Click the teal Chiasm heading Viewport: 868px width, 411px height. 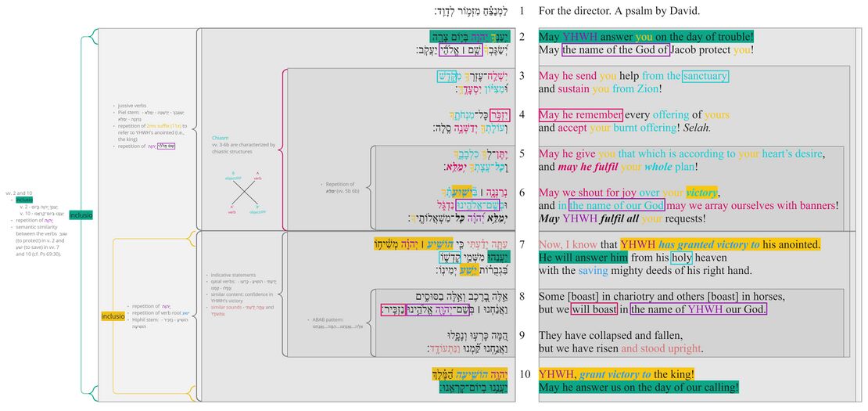click(220, 137)
